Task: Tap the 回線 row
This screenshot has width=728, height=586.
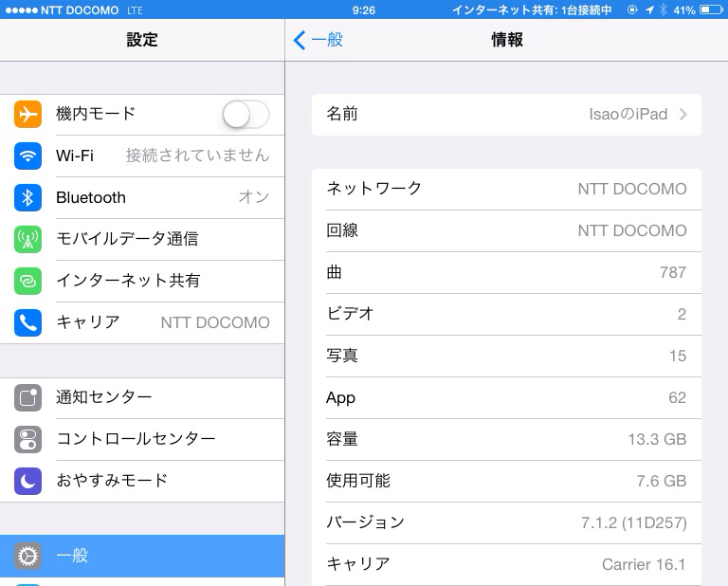Action: point(506,230)
